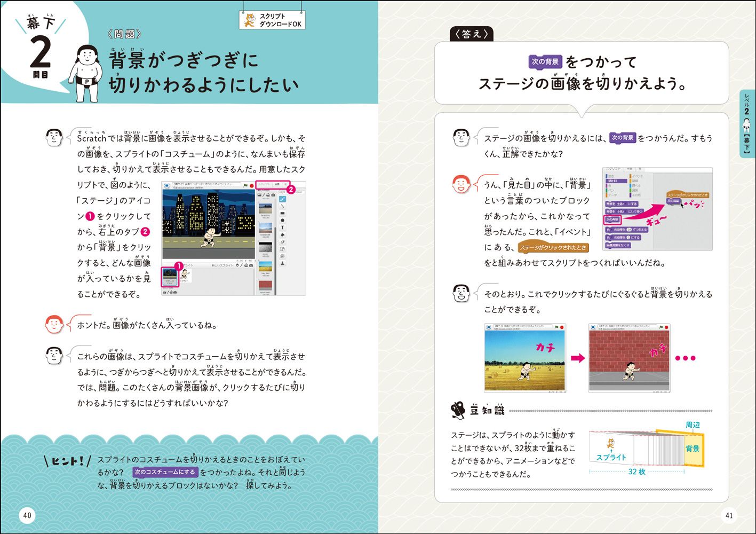Open backdrop dropdown in 背景を…にする block
This screenshot has height=534, width=756.
pyautogui.click(x=620, y=204)
